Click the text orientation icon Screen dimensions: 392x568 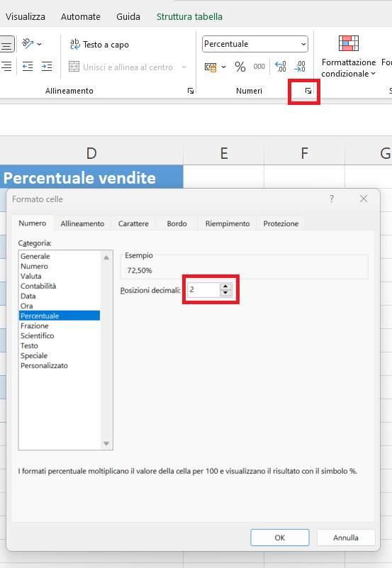[28, 44]
